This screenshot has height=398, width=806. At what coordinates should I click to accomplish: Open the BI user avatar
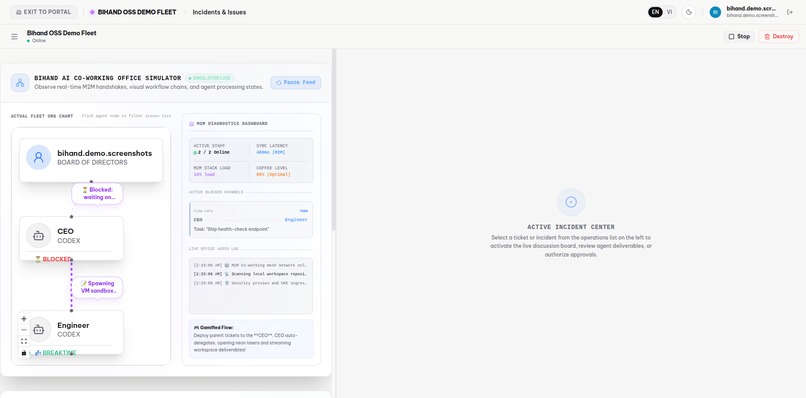click(715, 12)
